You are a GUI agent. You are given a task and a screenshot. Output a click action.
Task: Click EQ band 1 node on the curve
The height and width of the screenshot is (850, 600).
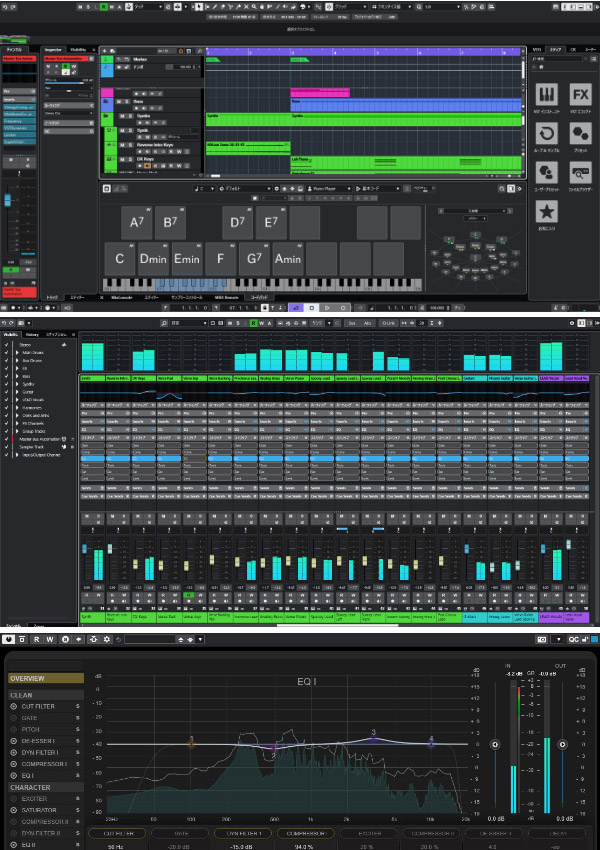tap(191, 744)
